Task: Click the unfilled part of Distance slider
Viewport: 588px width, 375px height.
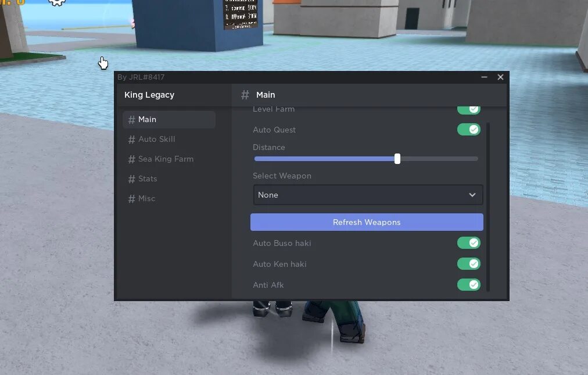Action: pyautogui.click(x=439, y=159)
